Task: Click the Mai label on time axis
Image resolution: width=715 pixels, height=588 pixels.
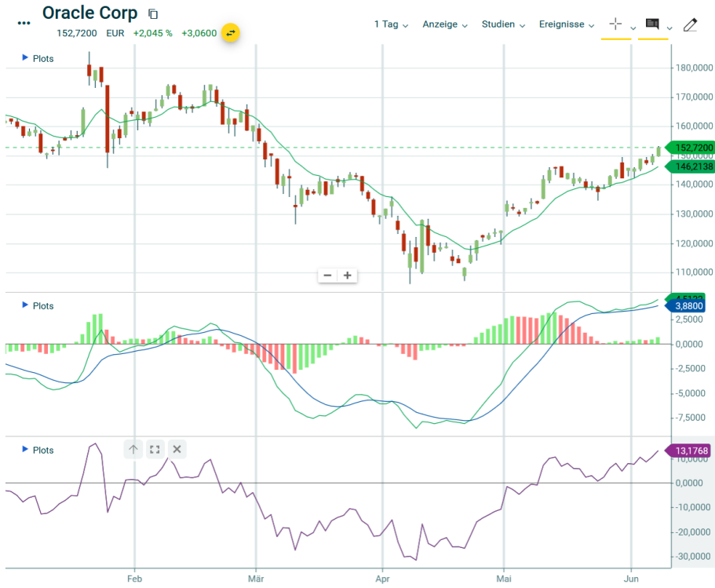Action: 504,579
